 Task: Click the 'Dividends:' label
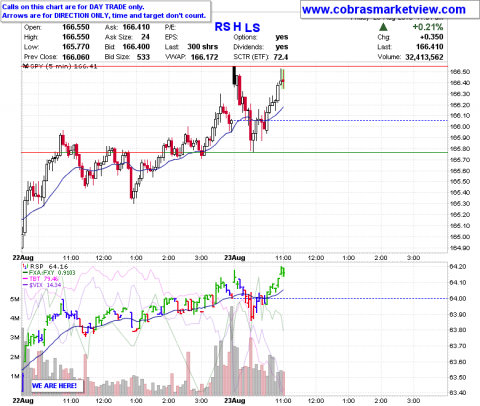[x=248, y=47]
